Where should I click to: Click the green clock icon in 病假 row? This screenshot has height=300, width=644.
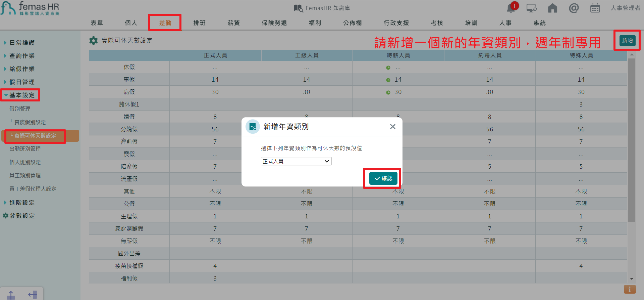point(388,92)
